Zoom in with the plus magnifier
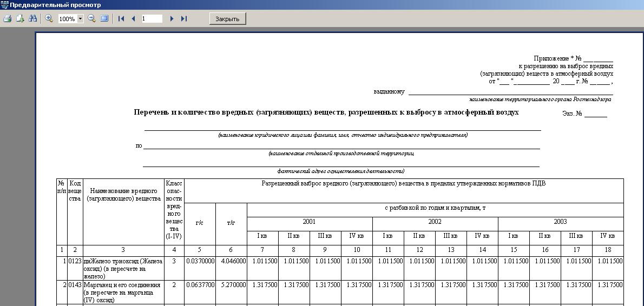The height and width of the screenshot is (306, 644). click(49, 18)
